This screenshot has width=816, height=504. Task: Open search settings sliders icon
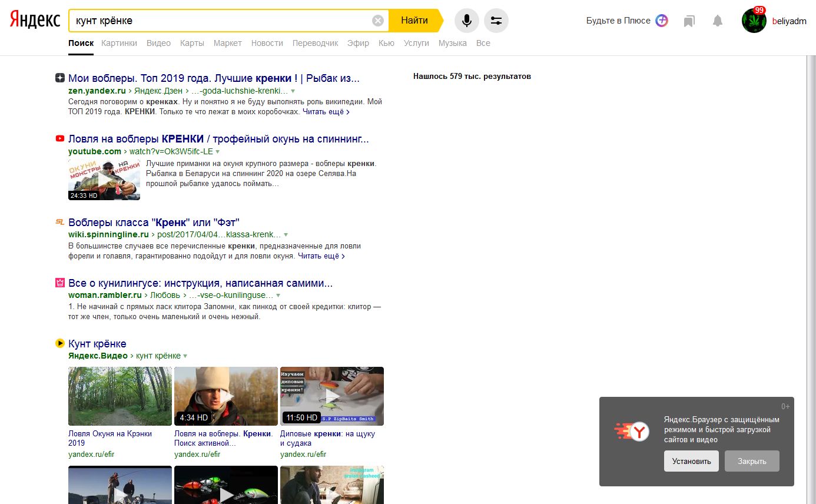(x=496, y=21)
